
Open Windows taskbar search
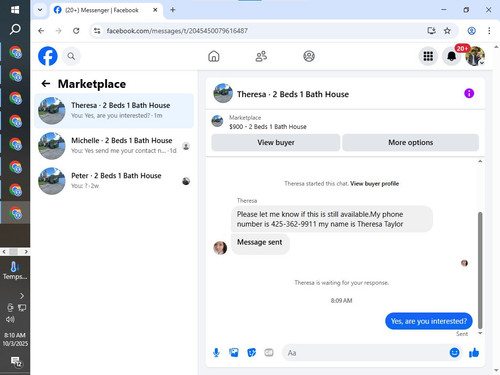15,29
